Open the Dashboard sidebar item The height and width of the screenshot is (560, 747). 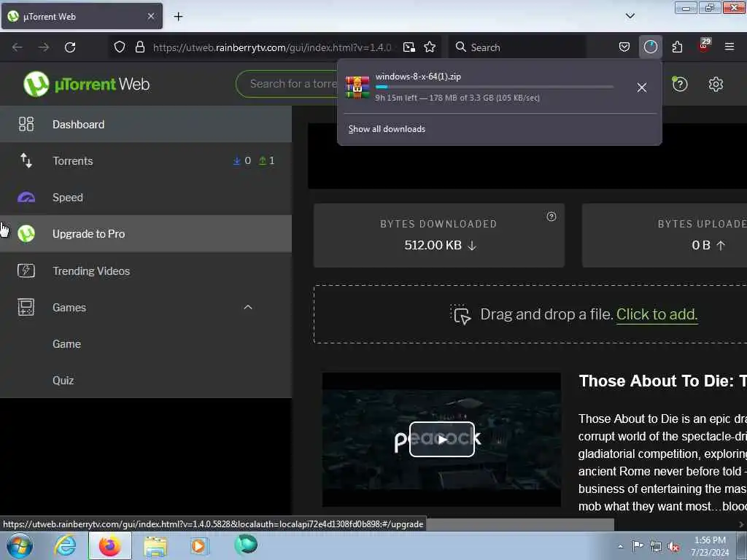(x=146, y=124)
